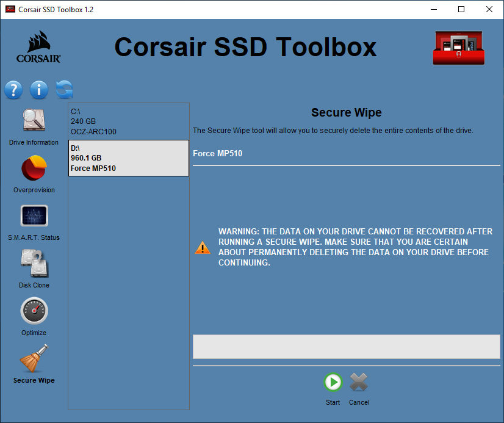Select the Force MP510 drive

[x=128, y=157]
